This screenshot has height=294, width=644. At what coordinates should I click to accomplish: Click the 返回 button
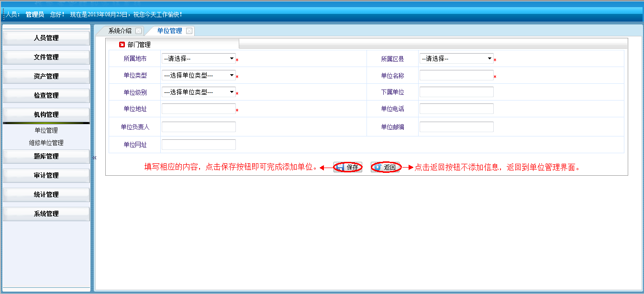click(x=385, y=167)
